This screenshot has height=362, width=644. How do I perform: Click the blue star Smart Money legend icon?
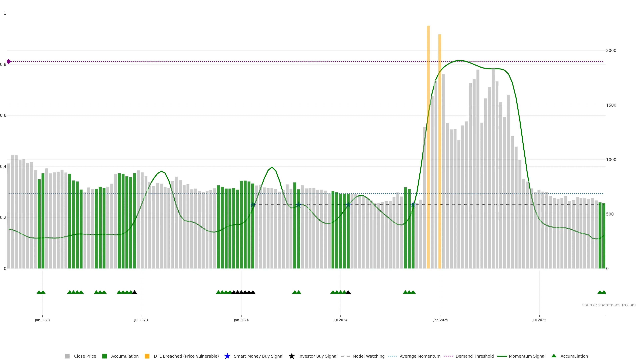(x=227, y=356)
